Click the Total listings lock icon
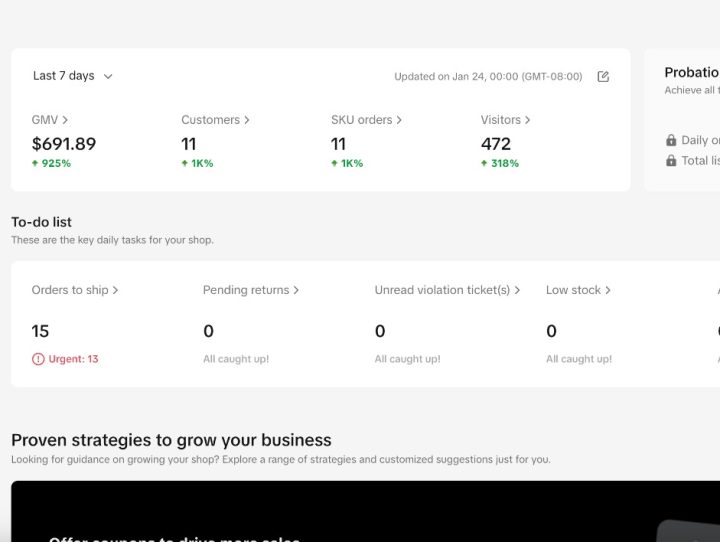 pyautogui.click(x=671, y=160)
